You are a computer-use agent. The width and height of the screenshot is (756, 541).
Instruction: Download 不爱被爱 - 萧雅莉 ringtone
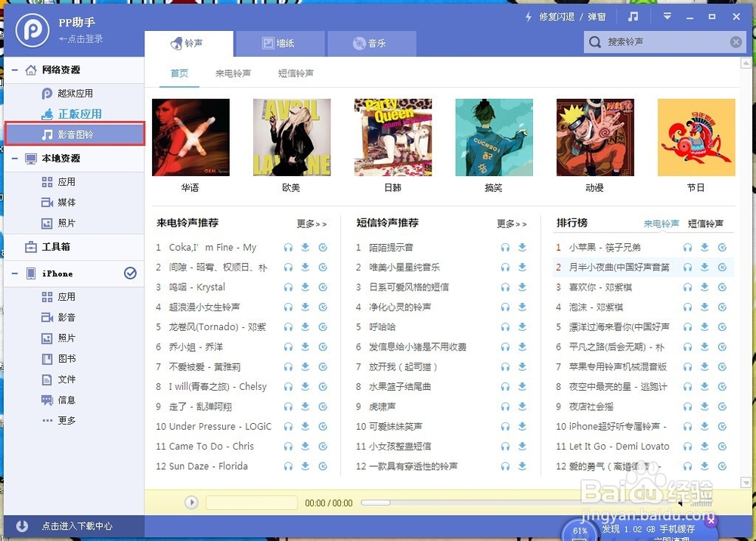pyautogui.click(x=305, y=366)
